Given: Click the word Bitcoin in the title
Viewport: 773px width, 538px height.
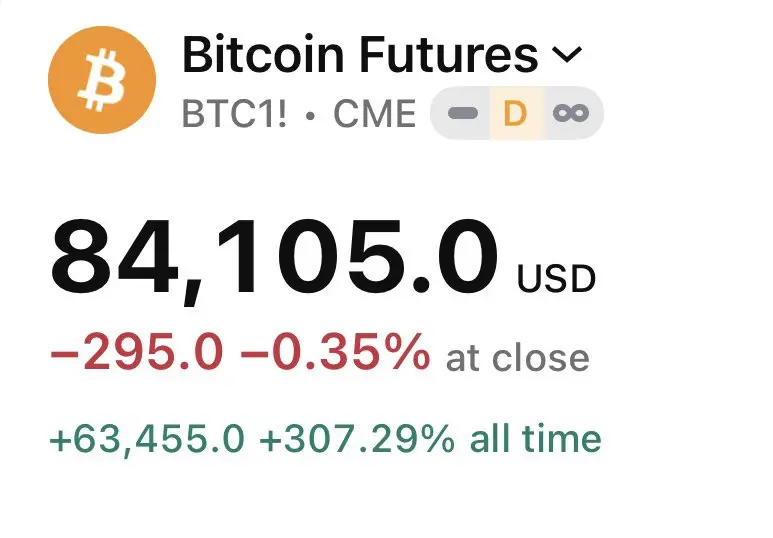Looking at the screenshot, I should point(263,54).
